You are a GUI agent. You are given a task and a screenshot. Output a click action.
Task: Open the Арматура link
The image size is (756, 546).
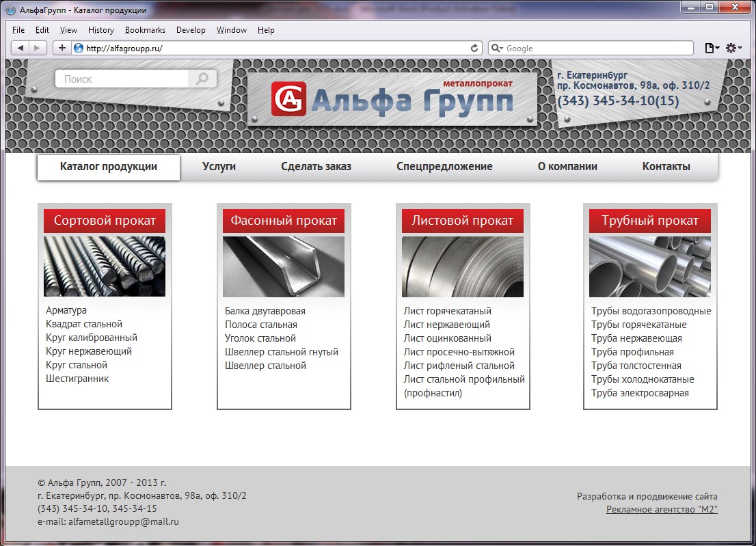[x=66, y=310]
